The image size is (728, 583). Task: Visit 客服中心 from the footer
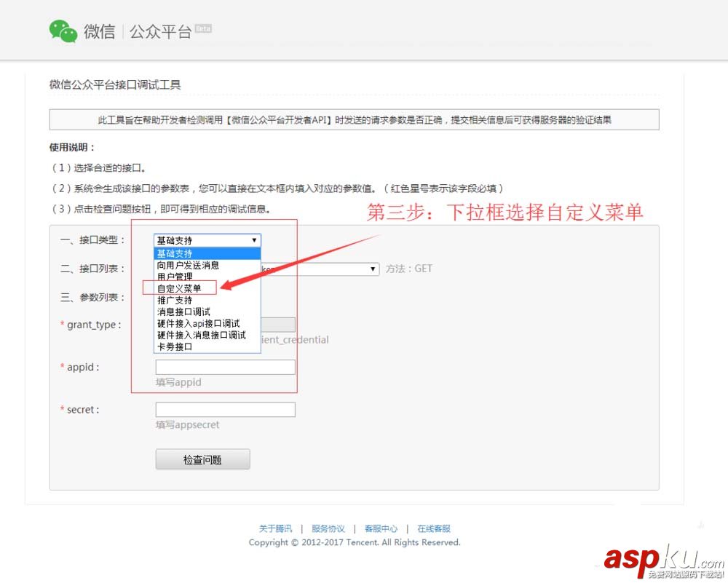point(381,528)
